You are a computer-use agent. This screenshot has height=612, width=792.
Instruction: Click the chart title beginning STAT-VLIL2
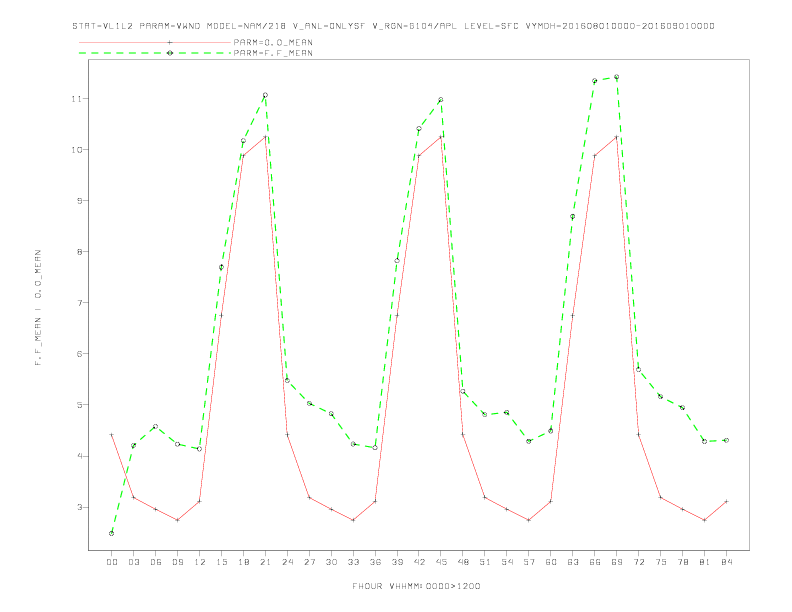point(393,26)
